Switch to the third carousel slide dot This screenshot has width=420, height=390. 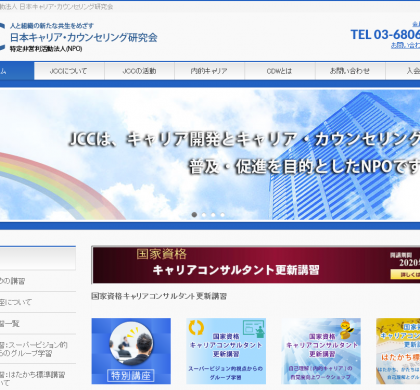pos(213,215)
